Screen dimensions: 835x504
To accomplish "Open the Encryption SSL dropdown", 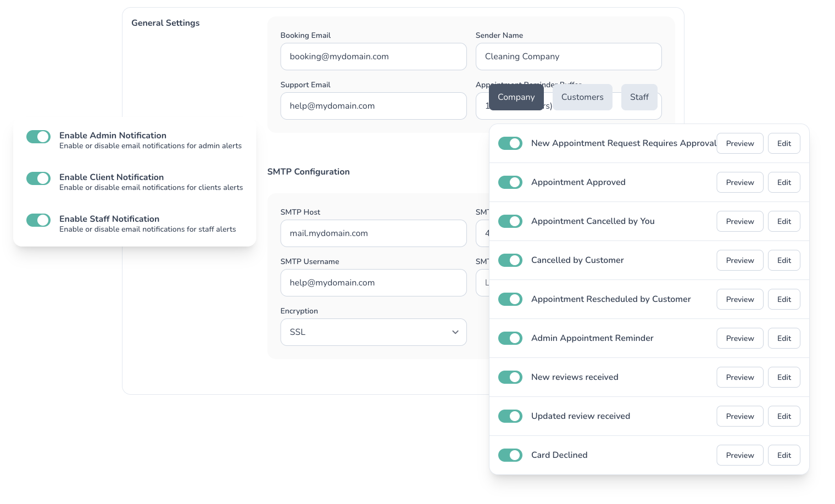I will coord(374,332).
